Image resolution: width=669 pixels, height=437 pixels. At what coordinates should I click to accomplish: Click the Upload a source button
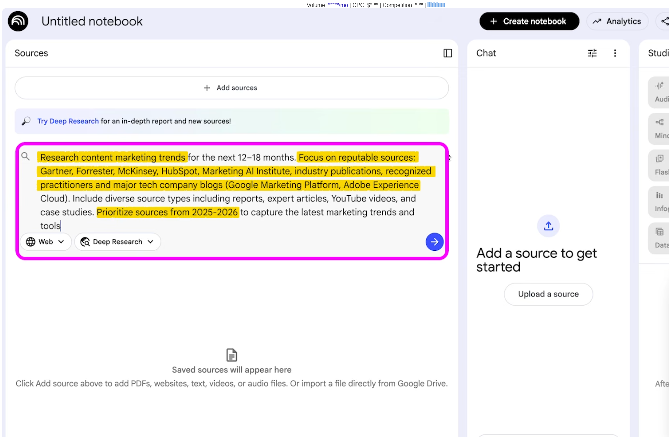point(548,294)
